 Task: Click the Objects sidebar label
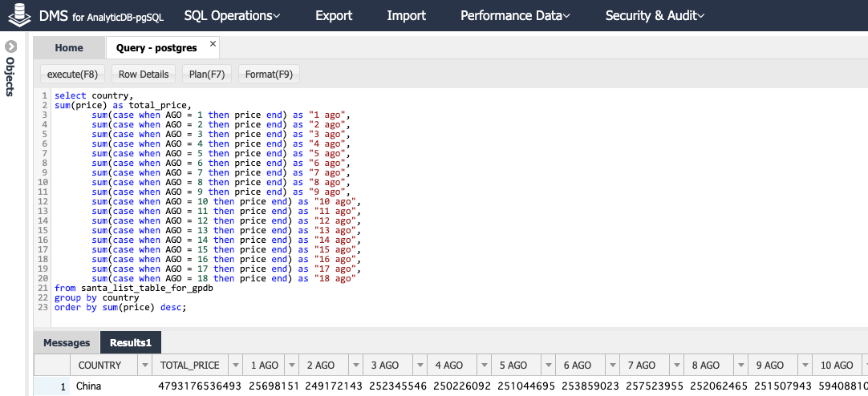pyautogui.click(x=10, y=76)
